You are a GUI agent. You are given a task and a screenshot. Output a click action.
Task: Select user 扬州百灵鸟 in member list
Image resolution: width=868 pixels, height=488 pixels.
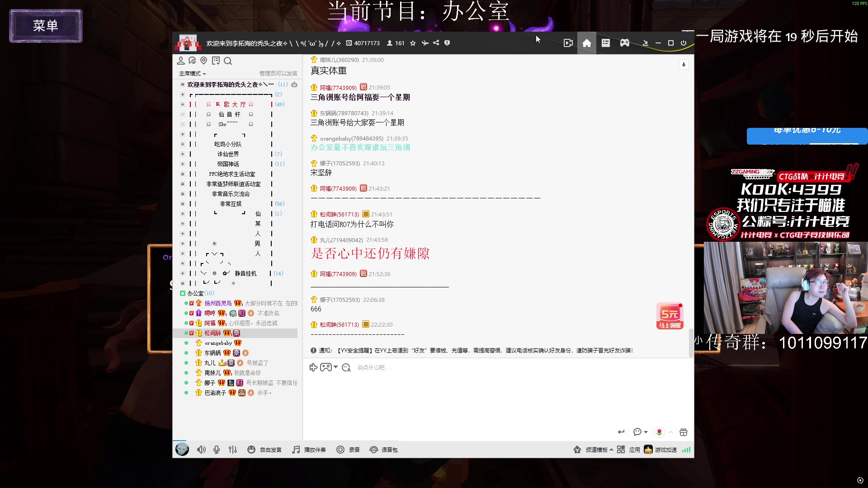click(218, 303)
